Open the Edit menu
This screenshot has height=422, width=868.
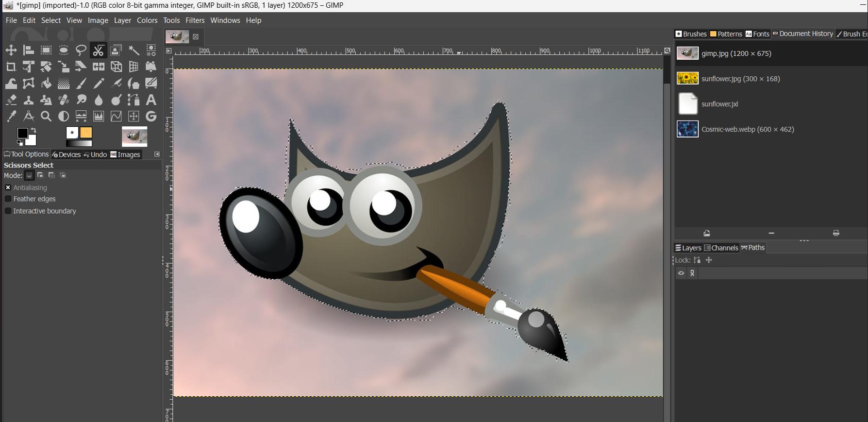point(29,20)
